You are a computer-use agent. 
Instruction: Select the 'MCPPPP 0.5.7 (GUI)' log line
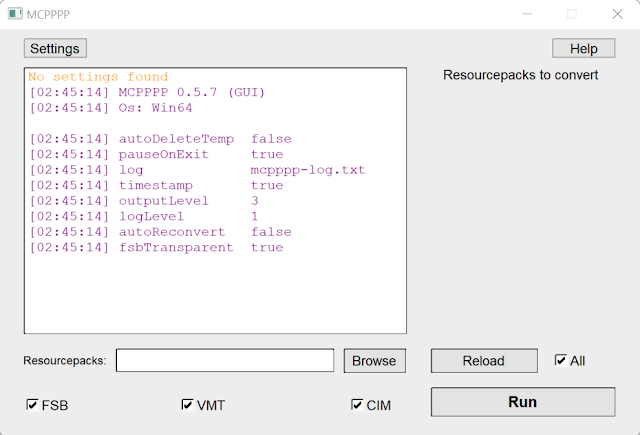tap(147, 92)
